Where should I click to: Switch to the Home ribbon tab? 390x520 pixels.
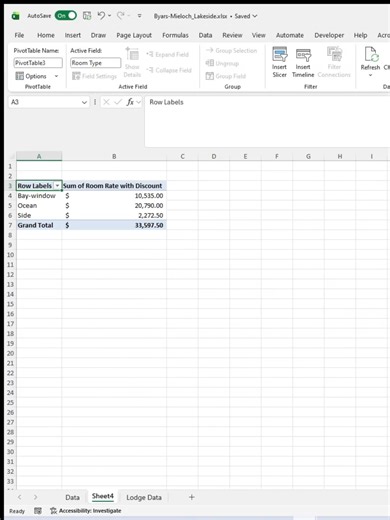tap(46, 35)
